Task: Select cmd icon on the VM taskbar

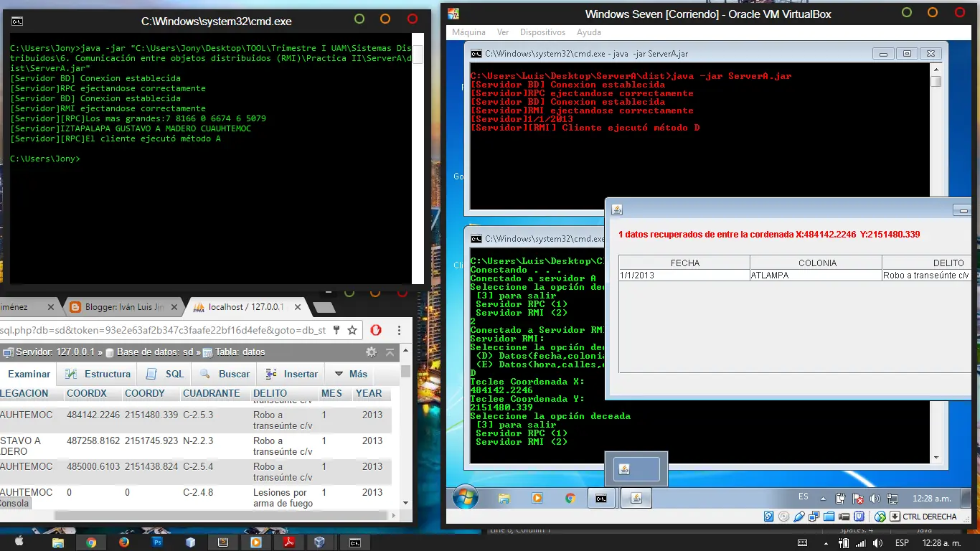Action: (602, 498)
